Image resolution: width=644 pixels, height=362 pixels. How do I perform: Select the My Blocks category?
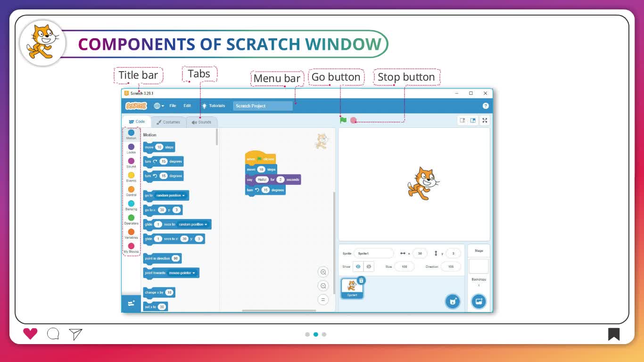[x=131, y=248]
